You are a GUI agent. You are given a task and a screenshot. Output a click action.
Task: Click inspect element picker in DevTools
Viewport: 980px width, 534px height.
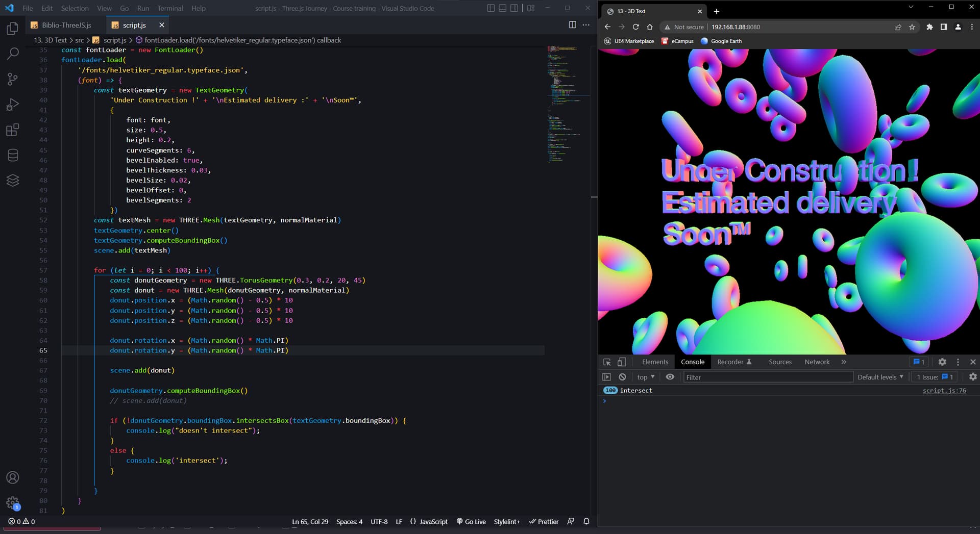[x=607, y=362]
